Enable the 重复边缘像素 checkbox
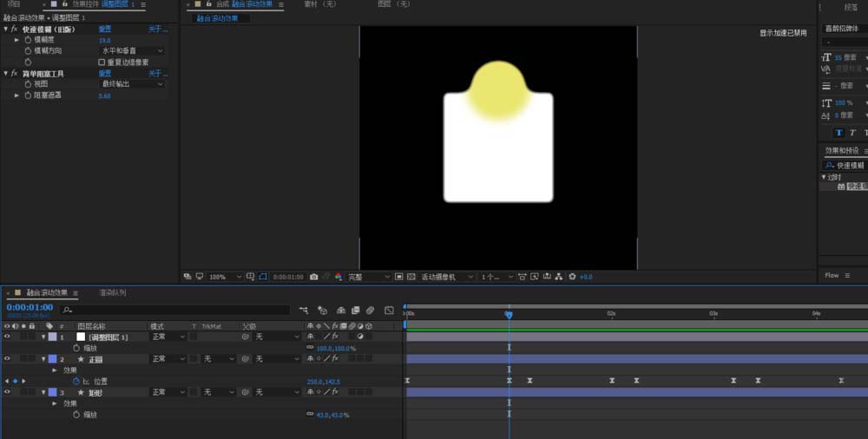Screen dimensions: 868x439 tap(102, 62)
